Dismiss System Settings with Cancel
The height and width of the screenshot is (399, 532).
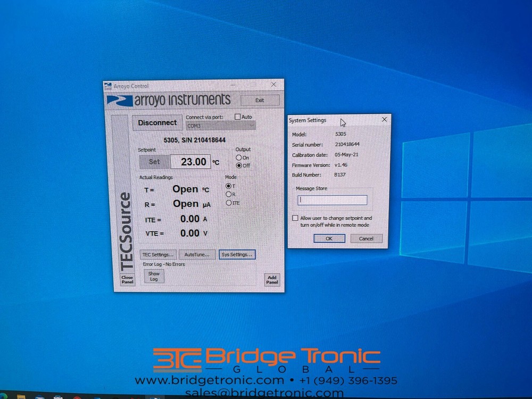pyautogui.click(x=367, y=238)
